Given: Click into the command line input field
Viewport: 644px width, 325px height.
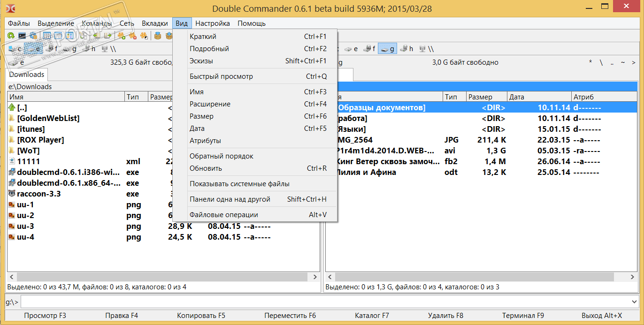Looking at the screenshot, I should tap(326, 302).
